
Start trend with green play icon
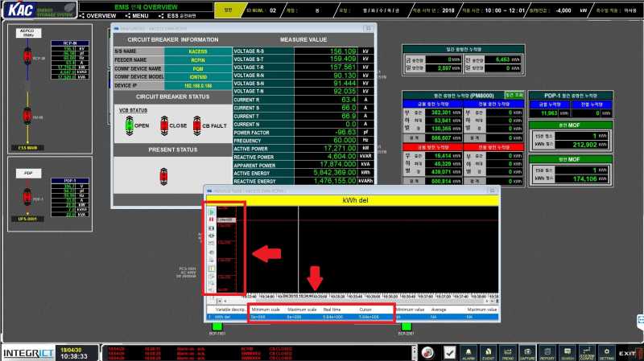tap(212, 212)
